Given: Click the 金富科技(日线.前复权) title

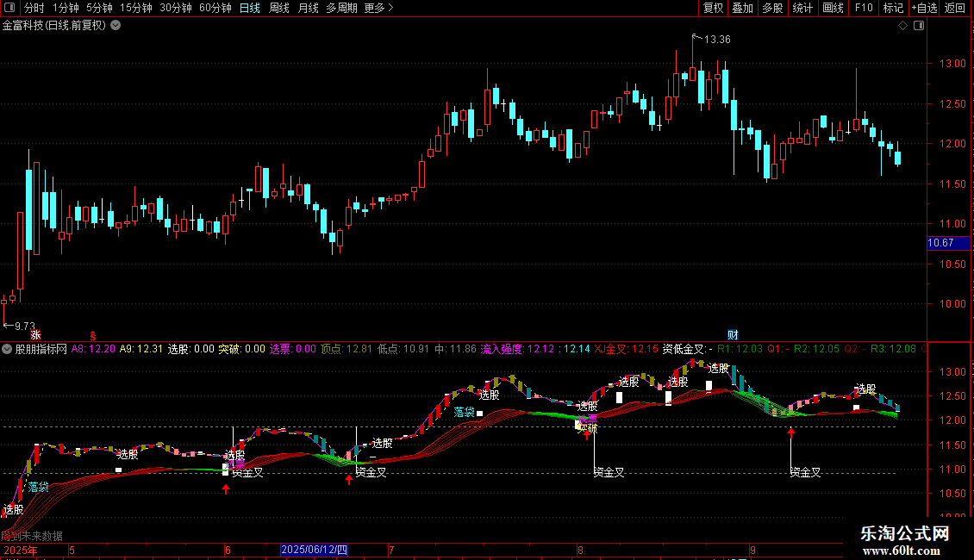Looking at the screenshot, I should pos(54,26).
